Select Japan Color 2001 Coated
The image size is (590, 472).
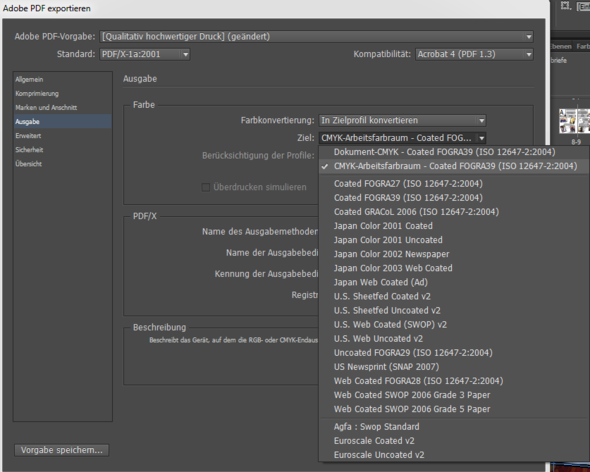[454, 226]
